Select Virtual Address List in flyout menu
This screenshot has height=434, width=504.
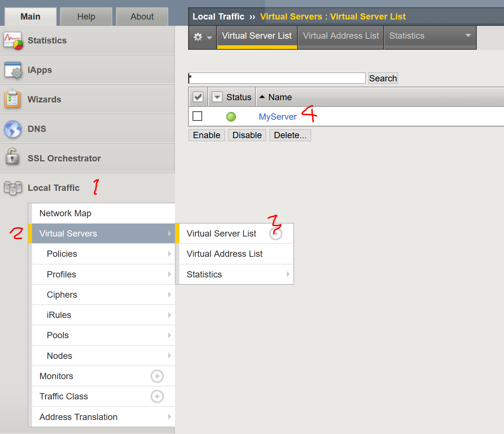pos(225,254)
